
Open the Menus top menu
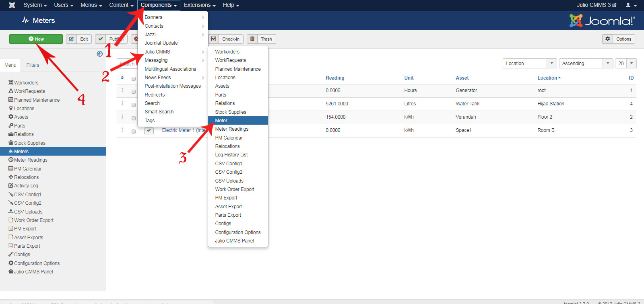91,5
